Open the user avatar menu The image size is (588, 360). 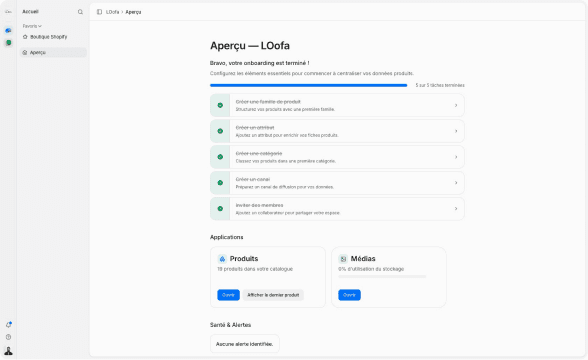(x=8, y=351)
